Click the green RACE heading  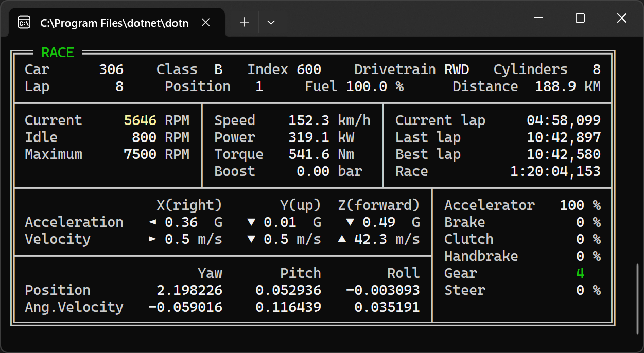point(58,52)
